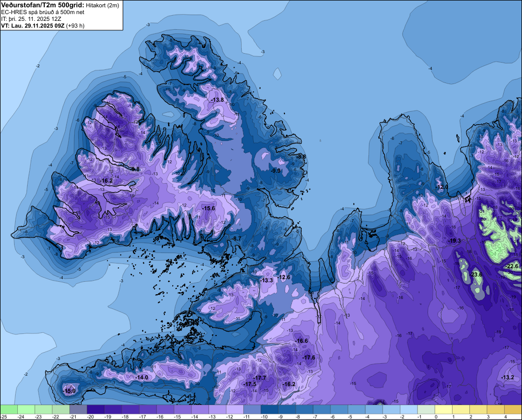522x420 pixels.
Task: Click the 'EC-HRES spá brúuð á 500m net' line
Action: point(43,13)
